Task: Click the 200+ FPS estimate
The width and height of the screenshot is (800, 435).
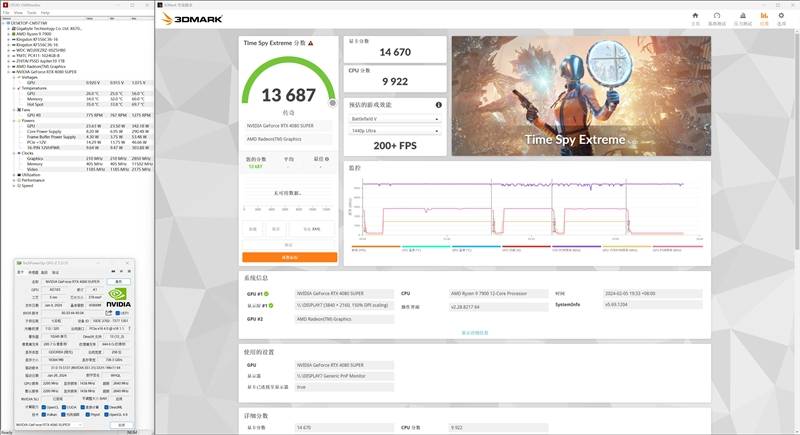Action: tap(395, 146)
